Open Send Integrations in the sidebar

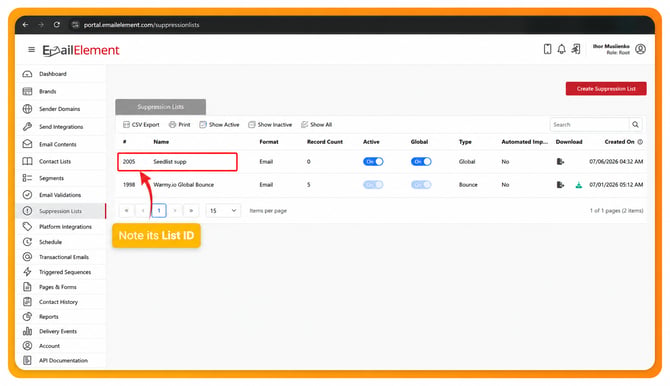(60, 127)
